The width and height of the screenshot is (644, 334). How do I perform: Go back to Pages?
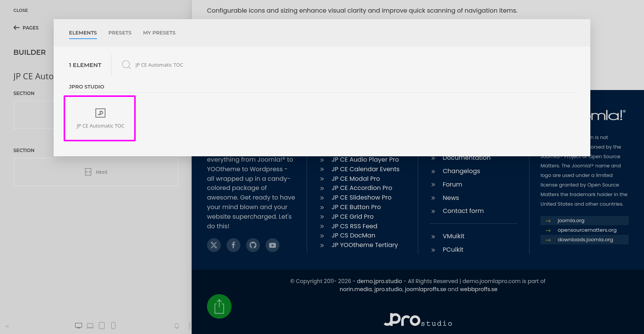(x=26, y=28)
